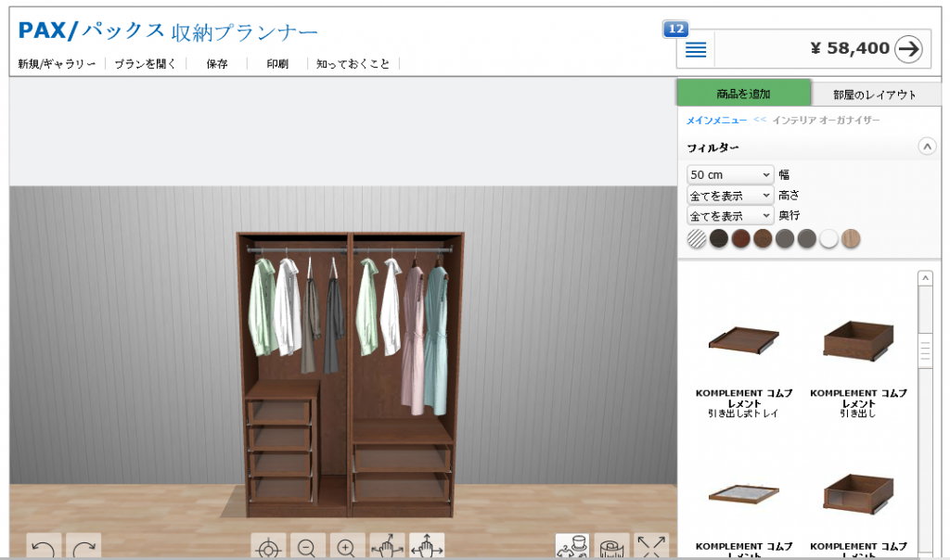
Task: Open the 幅 width dropdown showing 50 cm
Action: click(x=730, y=175)
